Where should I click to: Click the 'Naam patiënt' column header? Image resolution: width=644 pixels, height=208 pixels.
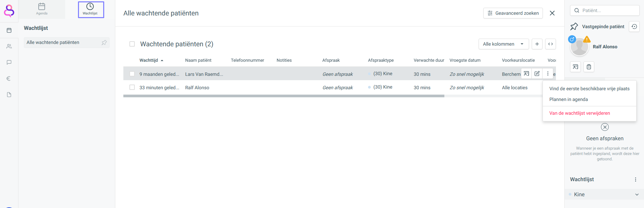click(x=198, y=60)
